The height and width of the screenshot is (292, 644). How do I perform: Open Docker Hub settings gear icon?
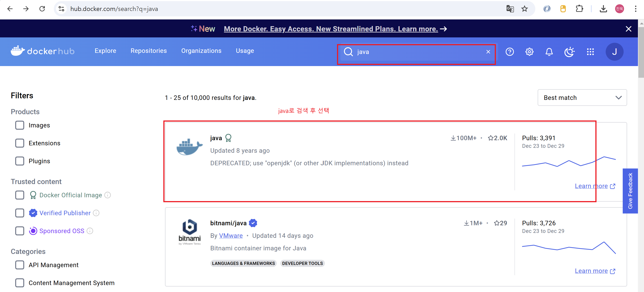(x=529, y=52)
